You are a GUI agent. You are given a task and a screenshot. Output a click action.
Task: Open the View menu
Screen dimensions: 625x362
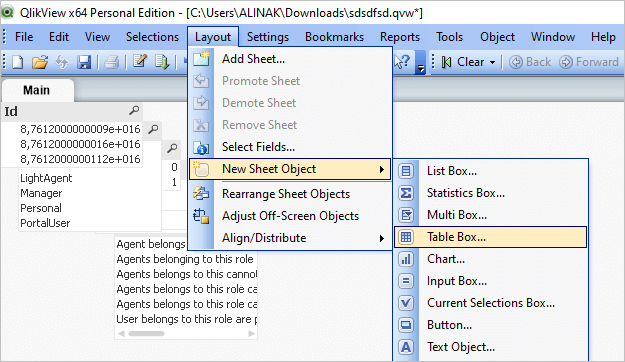97,37
